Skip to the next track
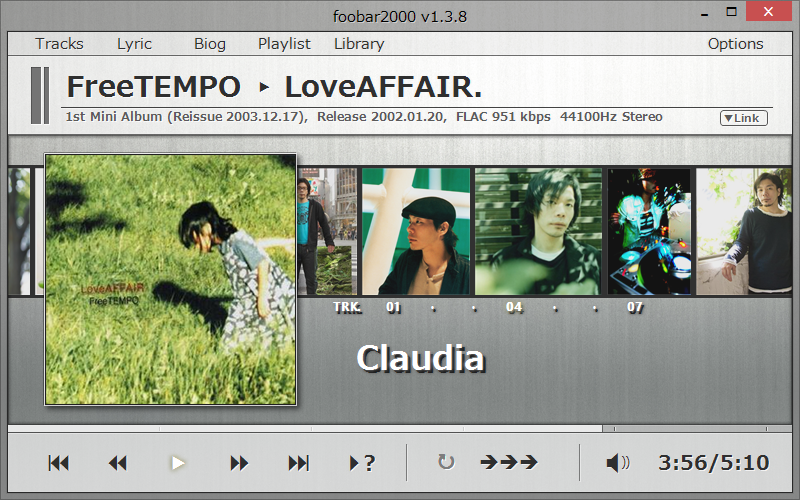Image resolution: width=800 pixels, height=500 pixels. pyautogui.click(x=298, y=463)
